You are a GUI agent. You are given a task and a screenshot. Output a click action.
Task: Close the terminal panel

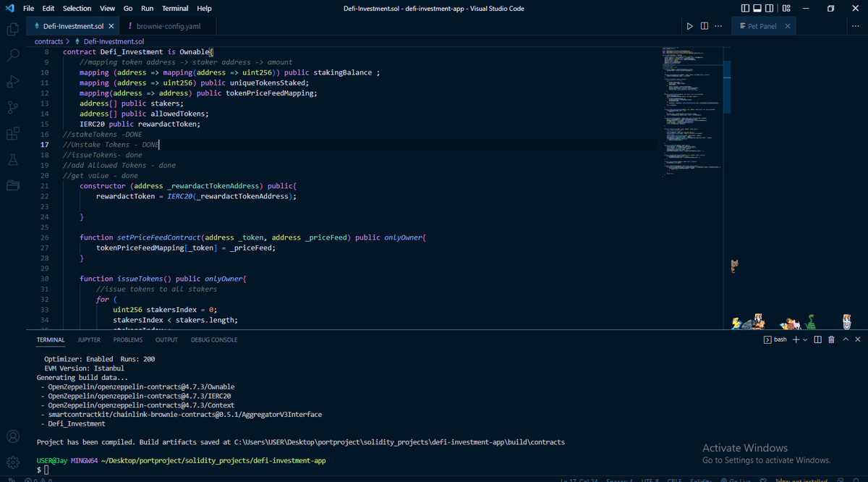point(858,339)
